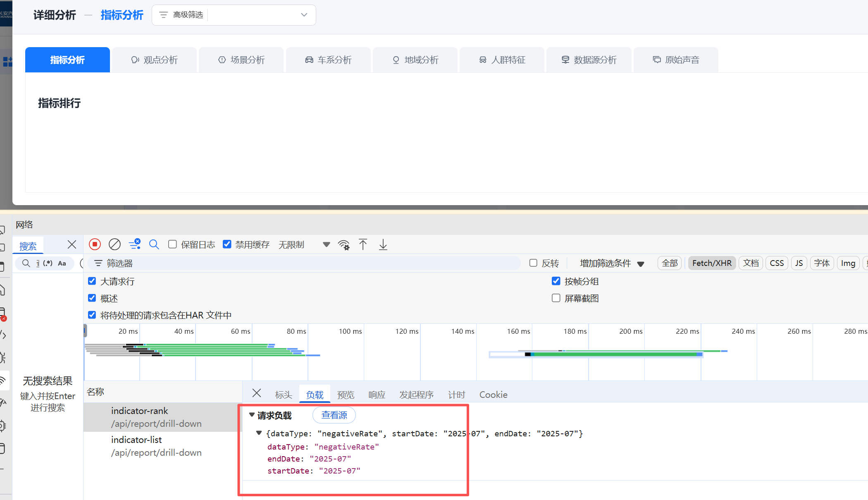Click the magnifier search icon in the network toolbar
This screenshot has width=868, height=500.
point(154,244)
